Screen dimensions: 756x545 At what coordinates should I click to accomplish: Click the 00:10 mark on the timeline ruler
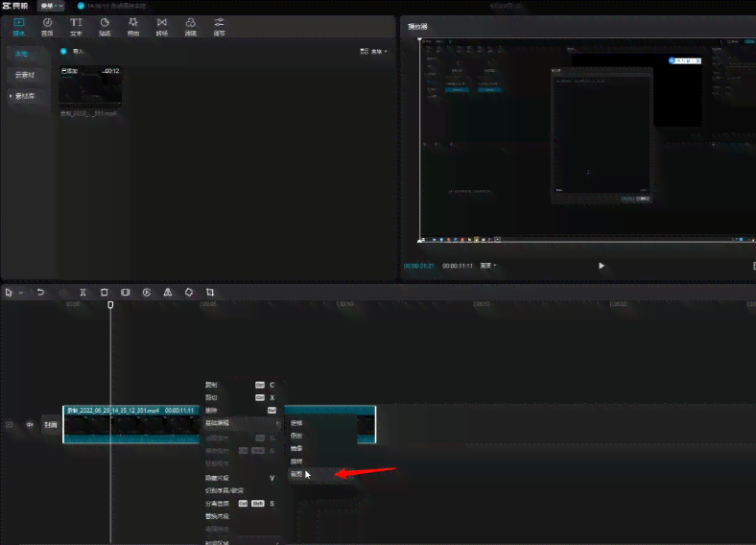point(344,304)
